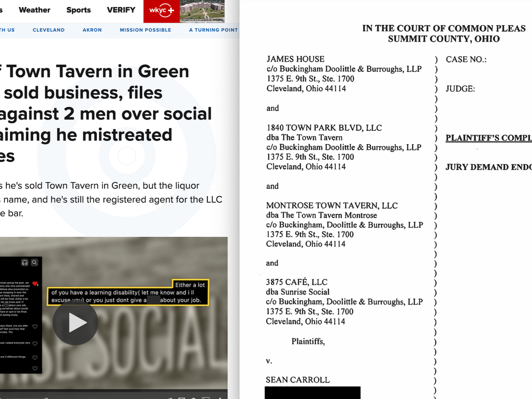Screen dimensions: 532x399
Task: Click the red heart reaction icon
Action: click(x=35, y=283)
